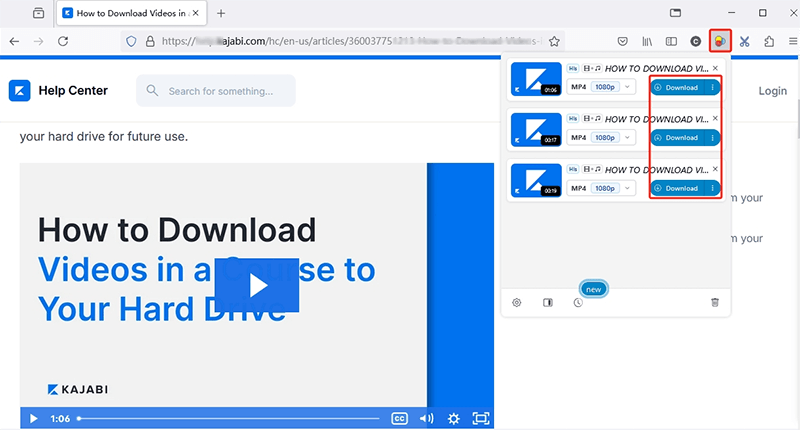Open more options beside 01:06 Download button
Screen dimensions: 800x430
[713, 88]
